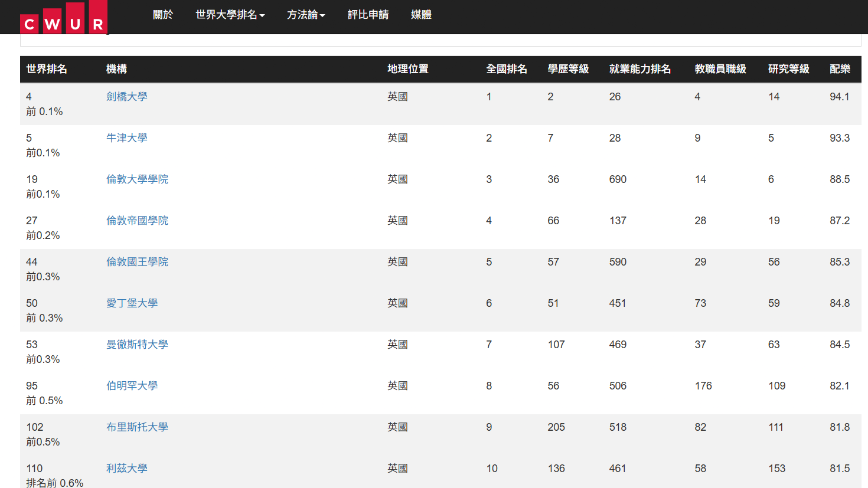
Task: Select research rank 109 in 伯明罕大學 row
Action: tap(777, 386)
